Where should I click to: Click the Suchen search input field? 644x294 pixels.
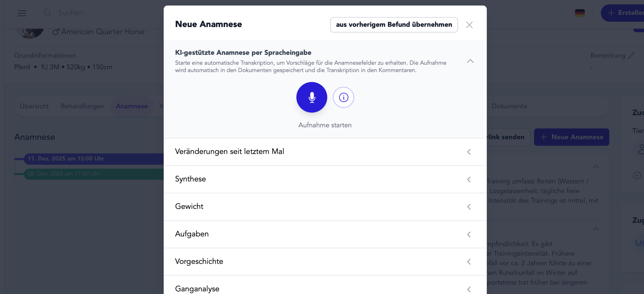click(79, 13)
